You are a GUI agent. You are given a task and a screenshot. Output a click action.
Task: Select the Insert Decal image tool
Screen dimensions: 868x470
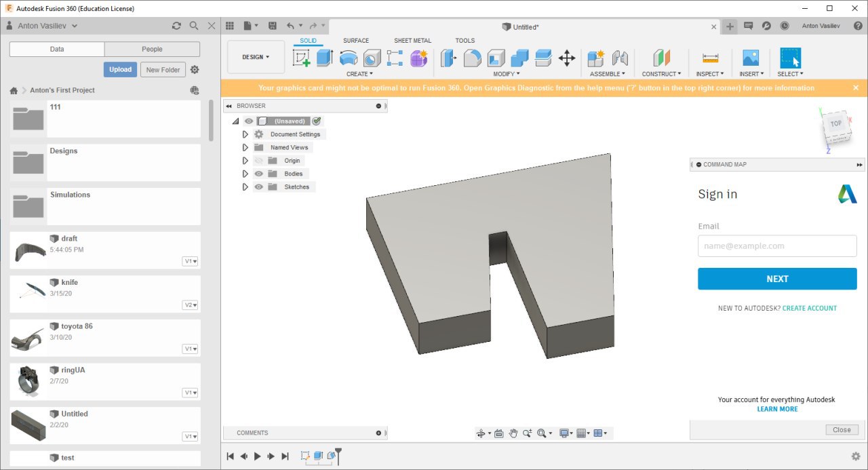tap(751, 58)
